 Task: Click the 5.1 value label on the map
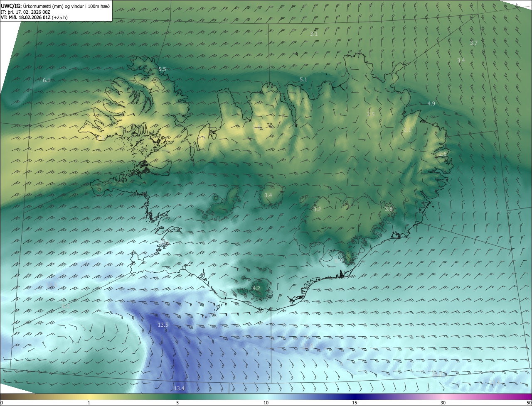(x=303, y=79)
